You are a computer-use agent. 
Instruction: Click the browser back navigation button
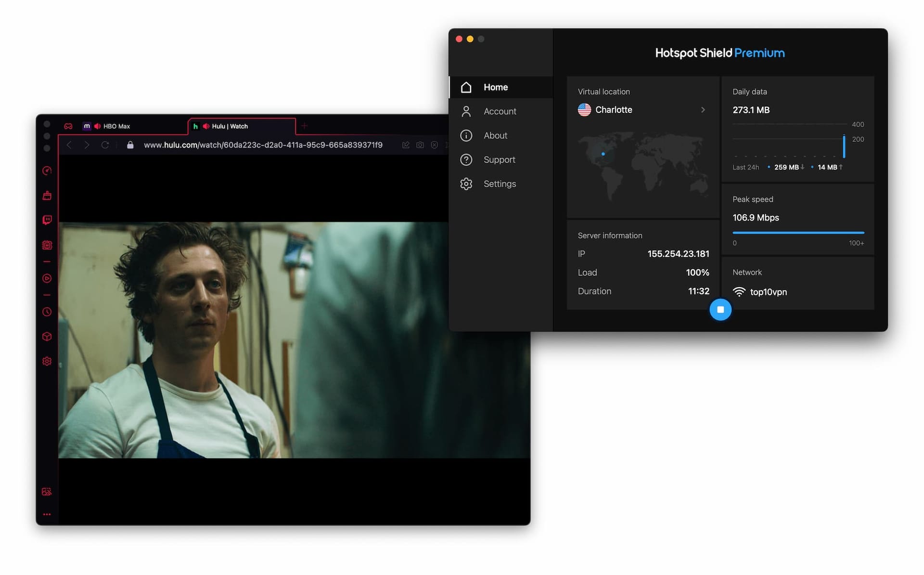pyautogui.click(x=69, y=144)
